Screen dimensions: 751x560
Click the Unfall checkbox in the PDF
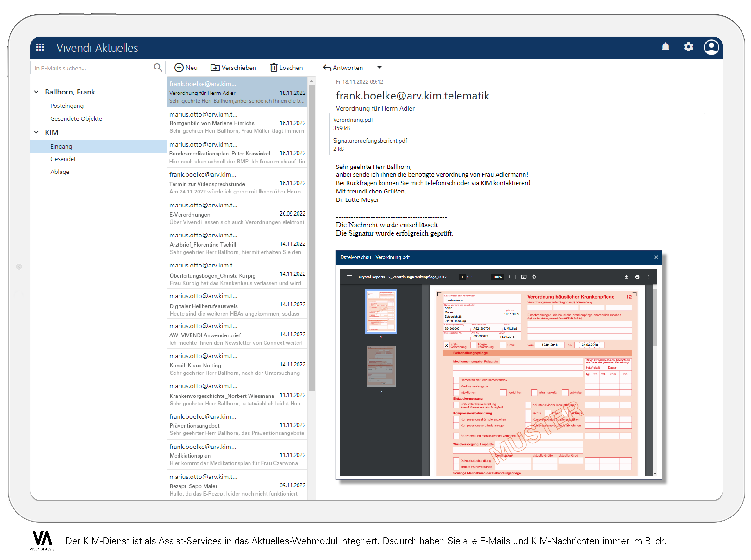point(503,345)
